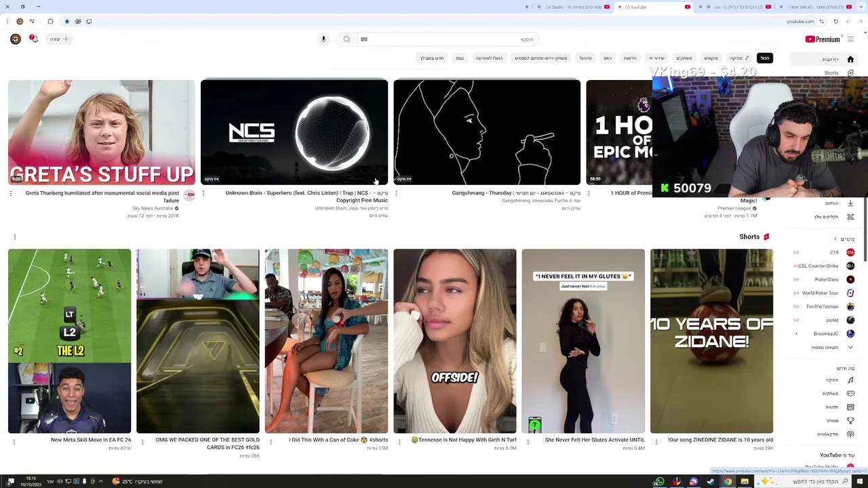Open the 'Can of Coke' short
The height and width of the screenshot is (488, 868).
click(326, 341)
